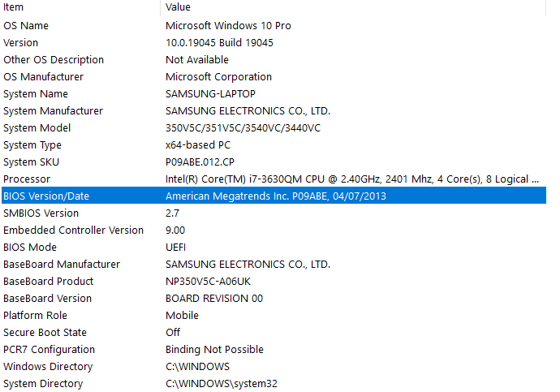Click the value 'C:\WINDOWS'
This screenshot has width=560, height=392.
click(197, 367)
